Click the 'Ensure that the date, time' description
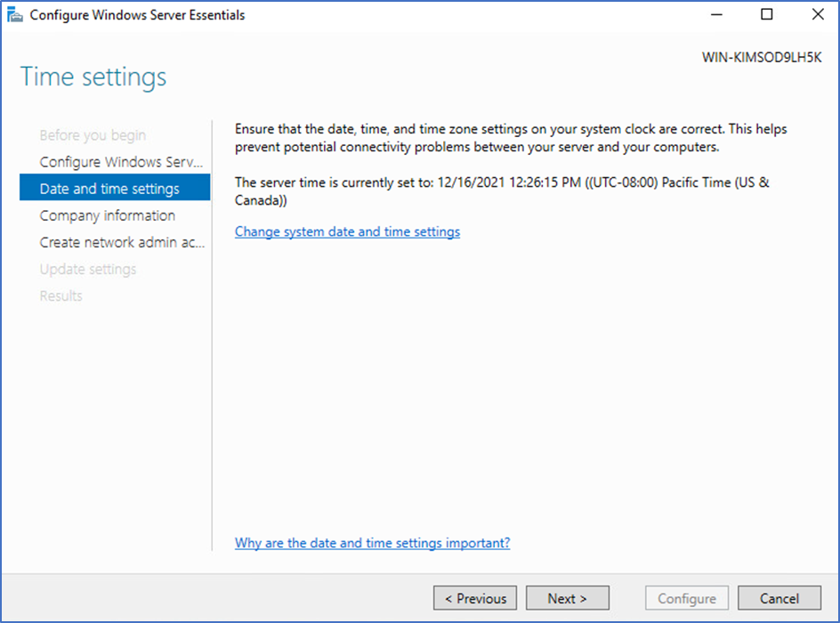 pos(511,138)
